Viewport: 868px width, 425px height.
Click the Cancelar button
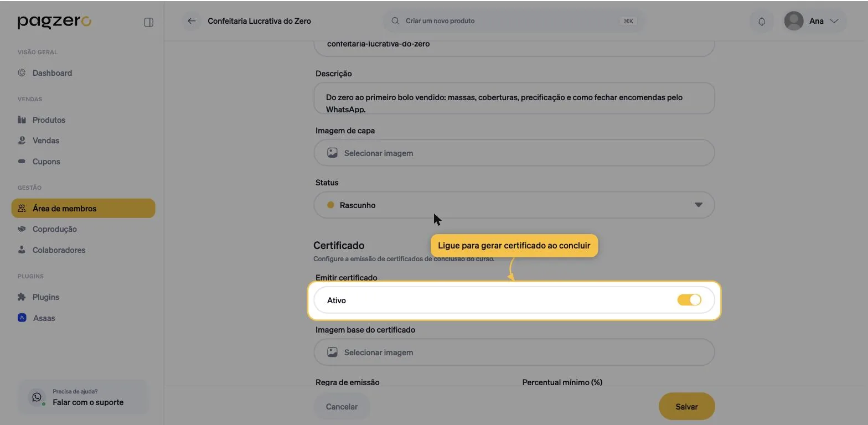pyautogui.click(x=342, y=407)
